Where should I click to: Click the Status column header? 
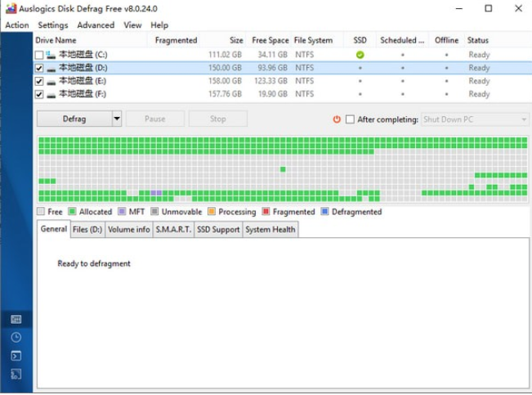point(498,40)
